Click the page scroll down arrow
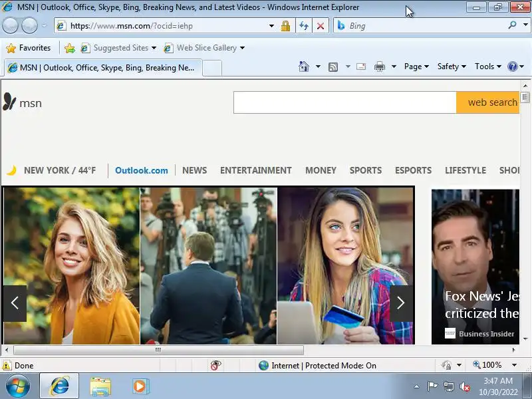This screenshot has height=399, width=532. click(525, 339)
